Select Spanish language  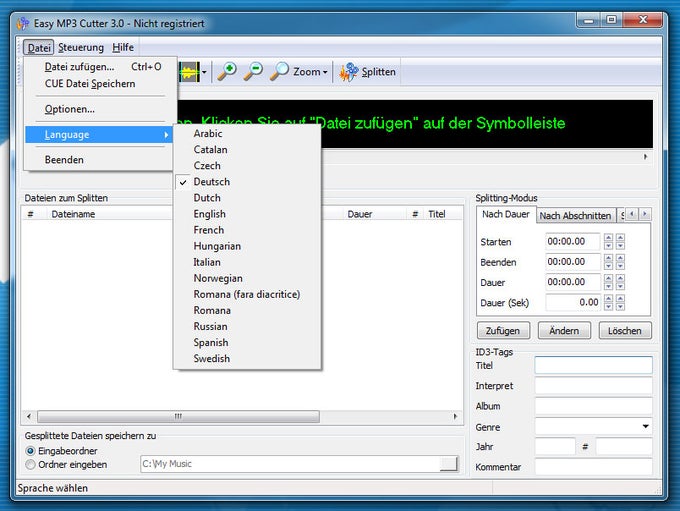[x=247, y=342]
